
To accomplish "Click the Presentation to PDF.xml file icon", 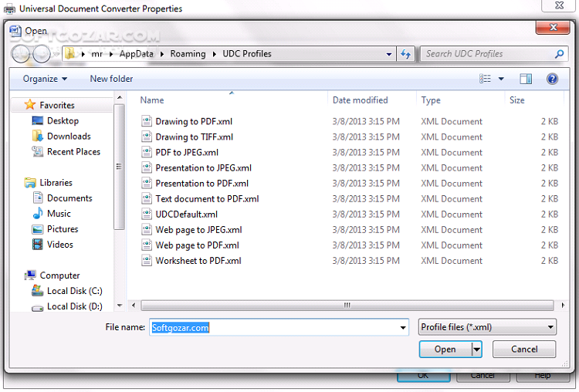I will (147, 183).
